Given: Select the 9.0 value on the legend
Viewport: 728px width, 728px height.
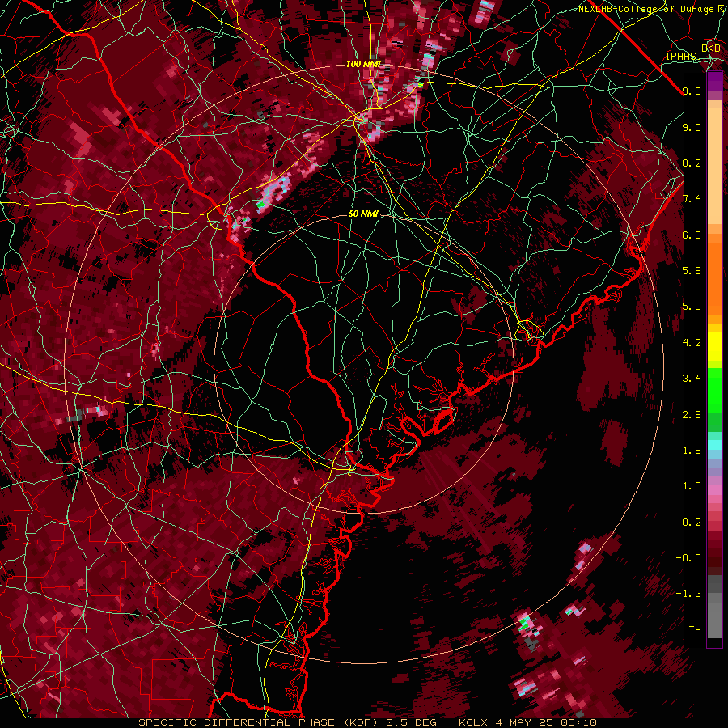Looking at the screenshot, I should pyautogui.click(x=692, y=127).
